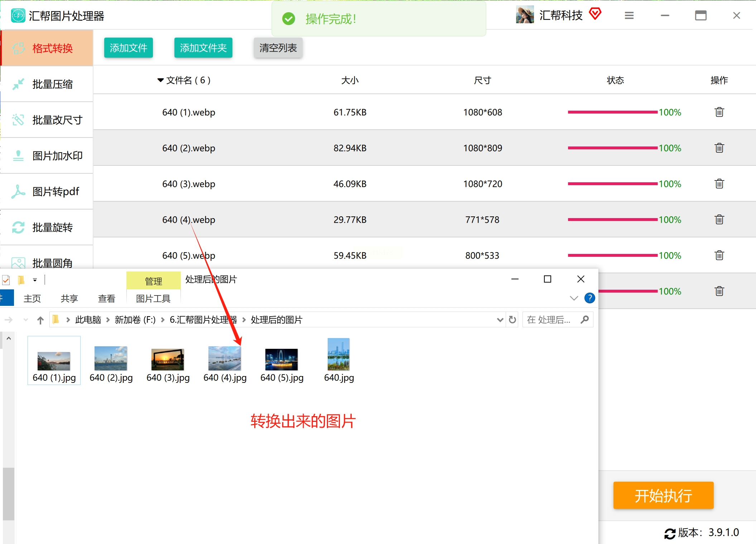Toggle the checkmark icon in Explorer toolbar
The width and height of the screenshot is (756, 544).
coord(6,280)
